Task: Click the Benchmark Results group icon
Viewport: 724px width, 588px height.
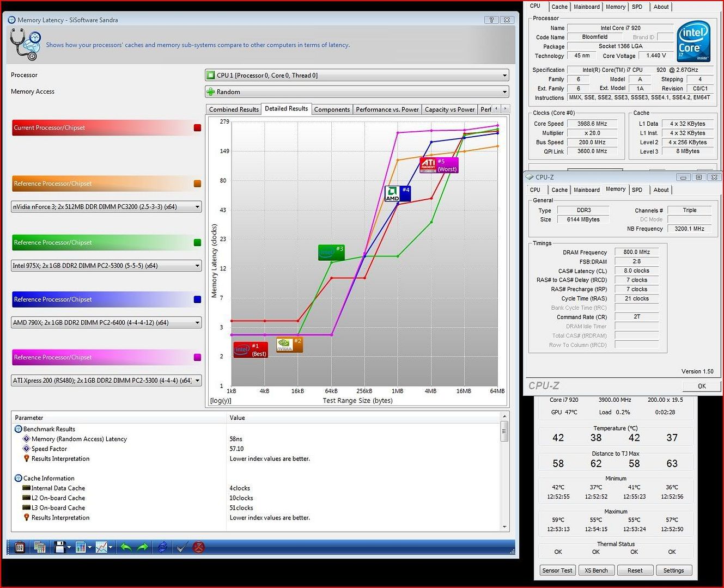Action: pyautogui.click(x=18, y=429)
